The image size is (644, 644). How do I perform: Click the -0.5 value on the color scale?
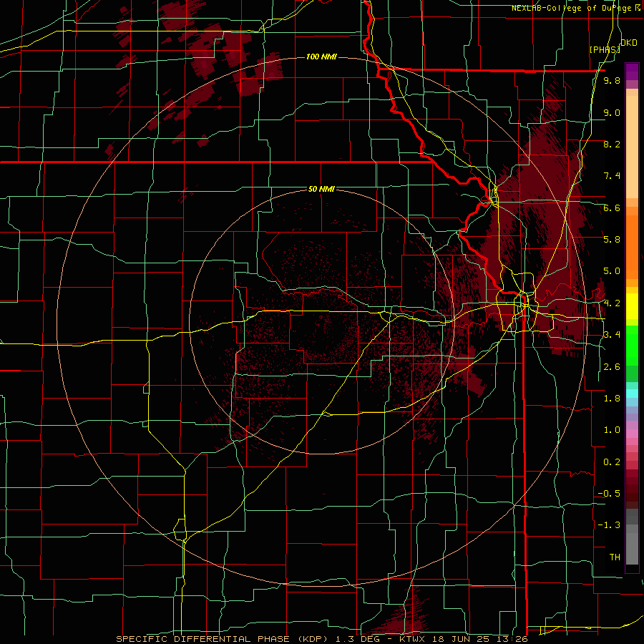[609, 494]
